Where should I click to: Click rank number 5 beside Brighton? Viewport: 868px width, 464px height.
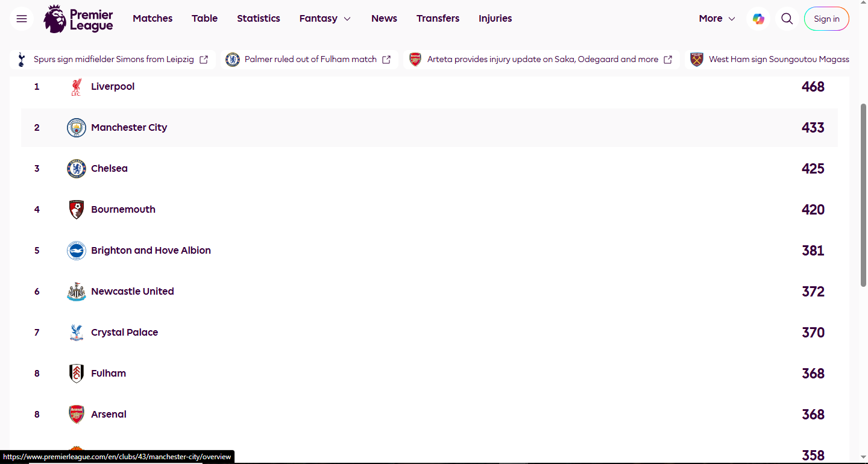(37, 251)
